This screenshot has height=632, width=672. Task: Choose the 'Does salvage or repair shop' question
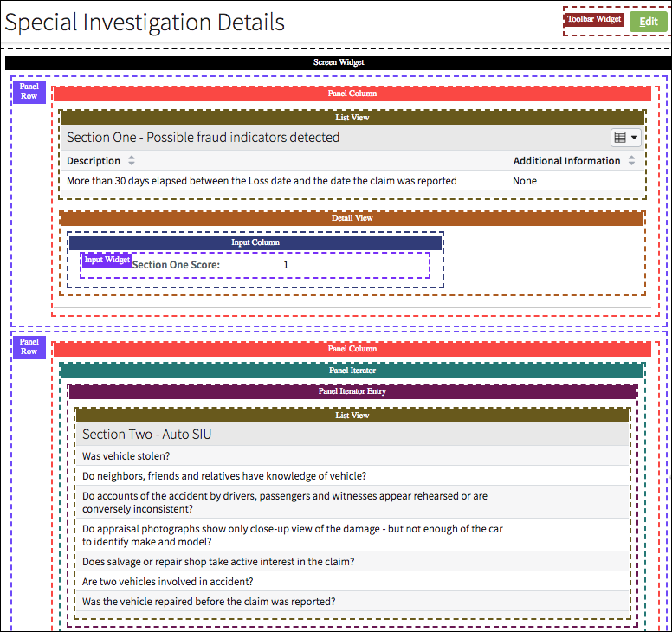(x=218, y=562)
